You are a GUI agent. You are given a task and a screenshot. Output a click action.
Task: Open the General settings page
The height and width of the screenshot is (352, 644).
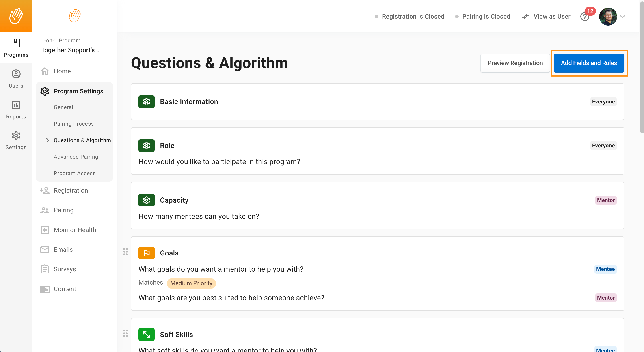tap(63, 107)
